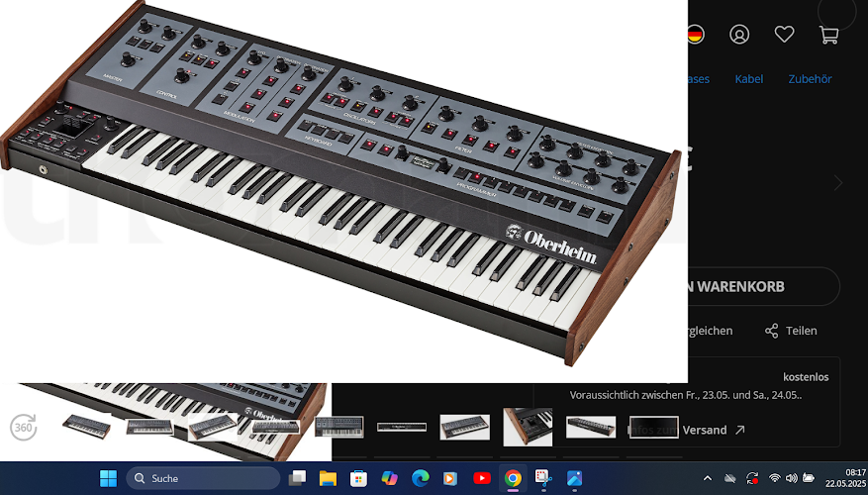
Task: Click the volume speaker tray icon
Action: [x=792, y=478]
